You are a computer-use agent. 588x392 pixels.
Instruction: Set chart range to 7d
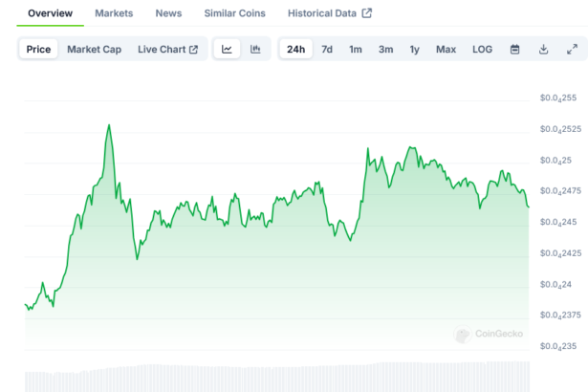pyautogui.click(x=327, y=49)
